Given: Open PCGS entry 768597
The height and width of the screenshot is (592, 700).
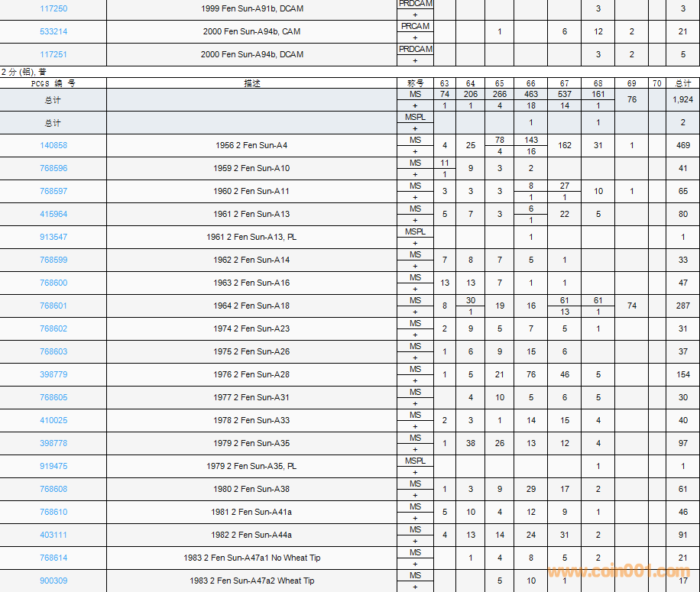Looking at the screenshot, I should (x=53, y=191).
